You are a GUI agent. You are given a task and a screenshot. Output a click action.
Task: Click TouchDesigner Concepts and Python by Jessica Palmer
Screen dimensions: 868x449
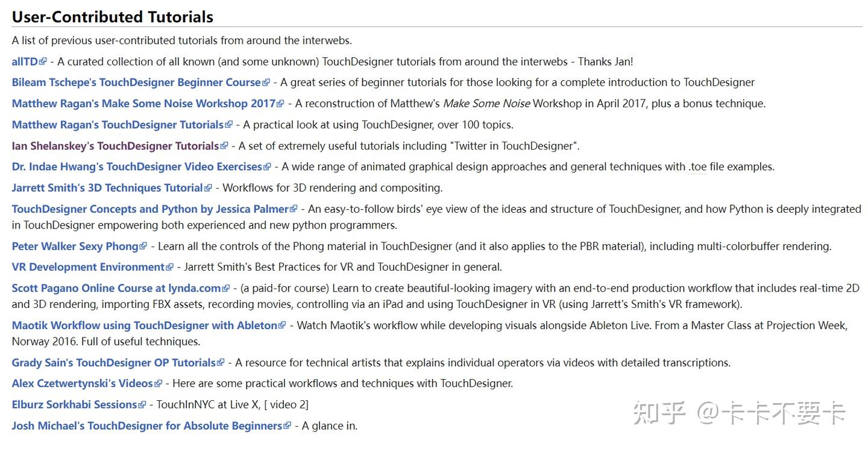[150, 209]
